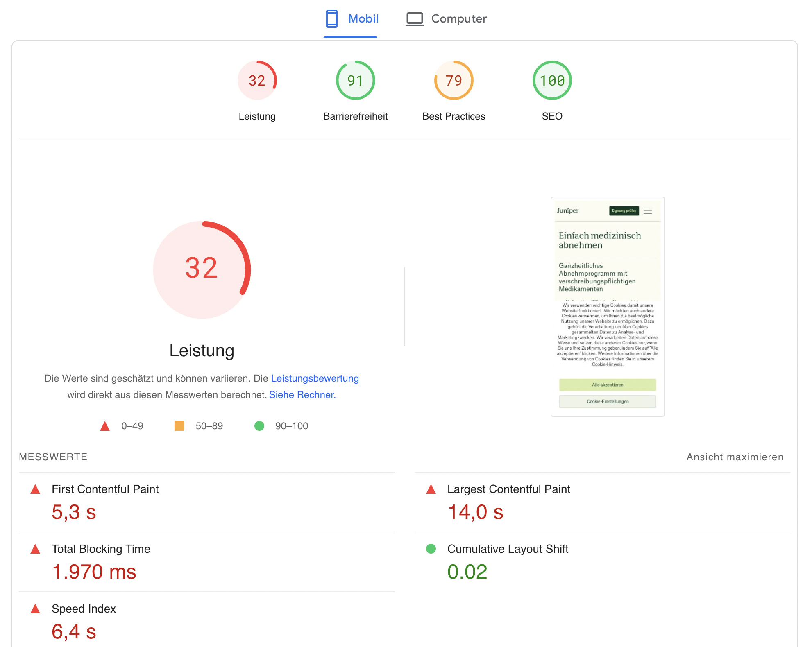Click the page screenshot thumbnail
This screenshot has width=812, height=647.
(608, 306)
